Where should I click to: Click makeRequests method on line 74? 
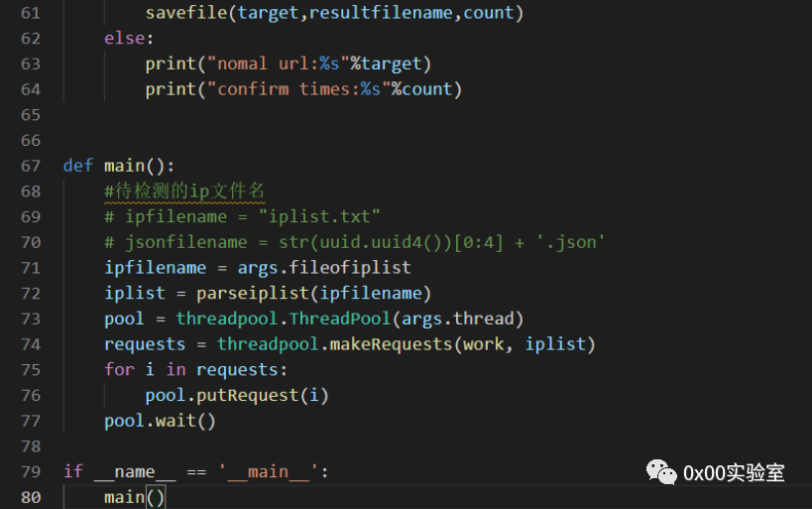[x=391, y=344]
